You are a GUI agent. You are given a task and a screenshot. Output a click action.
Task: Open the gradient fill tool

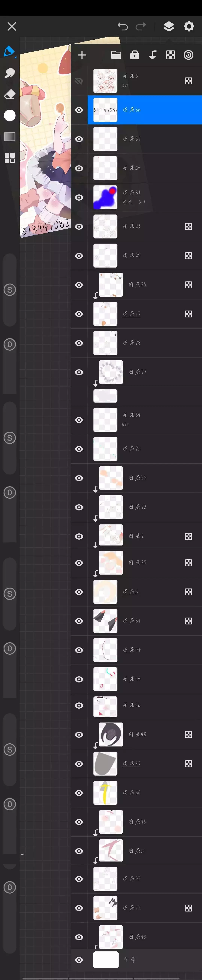[x=10, y=137]
